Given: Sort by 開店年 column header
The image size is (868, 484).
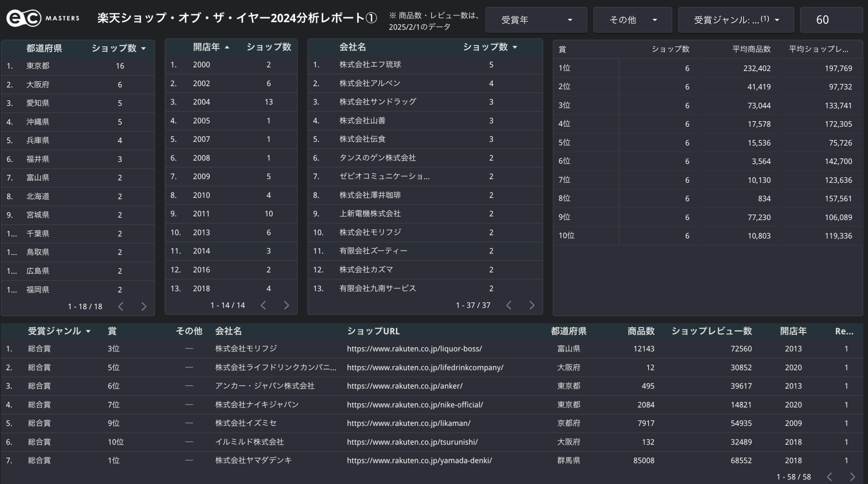Looking at the screenshot, I should click(x=206, y=47).
